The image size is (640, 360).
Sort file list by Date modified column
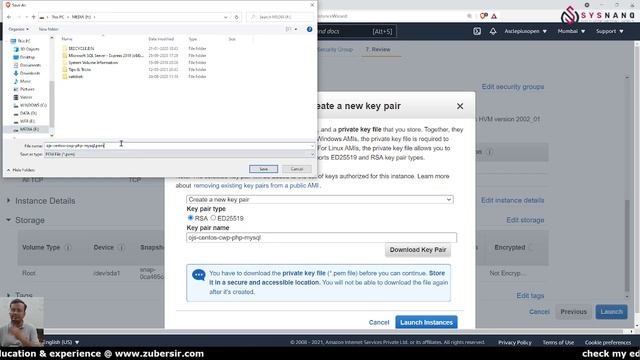point(161,39)
